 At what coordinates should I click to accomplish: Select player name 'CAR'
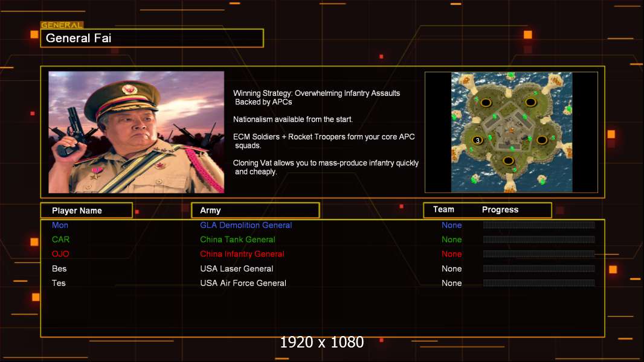60,240
